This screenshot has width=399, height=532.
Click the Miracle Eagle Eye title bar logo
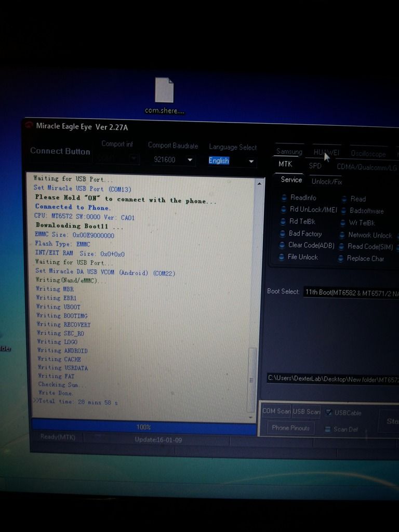(29, 125)
